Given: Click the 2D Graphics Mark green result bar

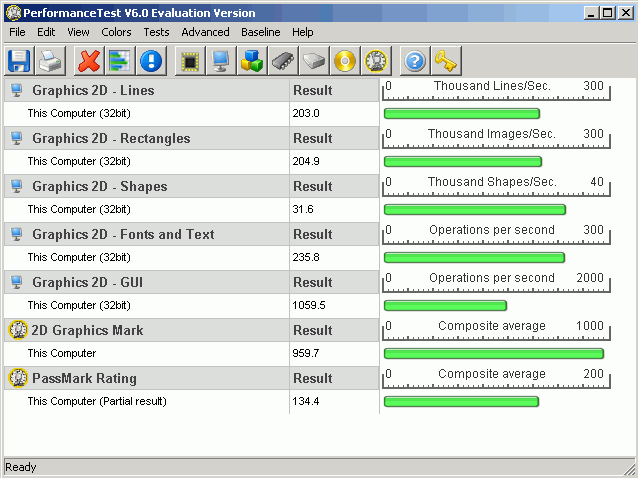Looking at the screenshot, I should point(494,354).
